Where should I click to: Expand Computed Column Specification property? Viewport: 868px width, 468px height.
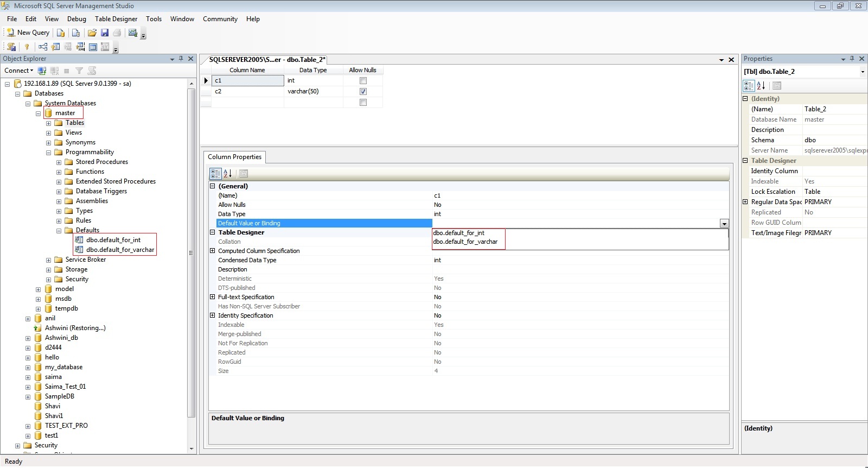213,251
